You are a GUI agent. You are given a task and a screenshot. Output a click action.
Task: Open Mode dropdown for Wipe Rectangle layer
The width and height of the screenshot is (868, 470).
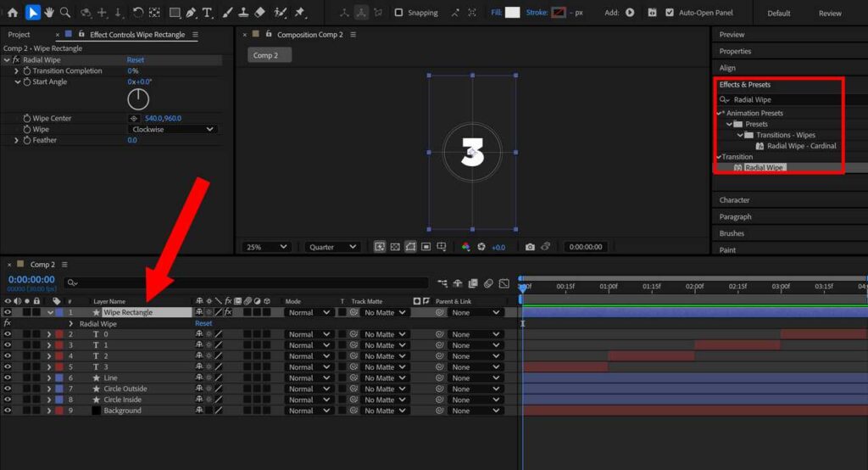pos(309,312)
